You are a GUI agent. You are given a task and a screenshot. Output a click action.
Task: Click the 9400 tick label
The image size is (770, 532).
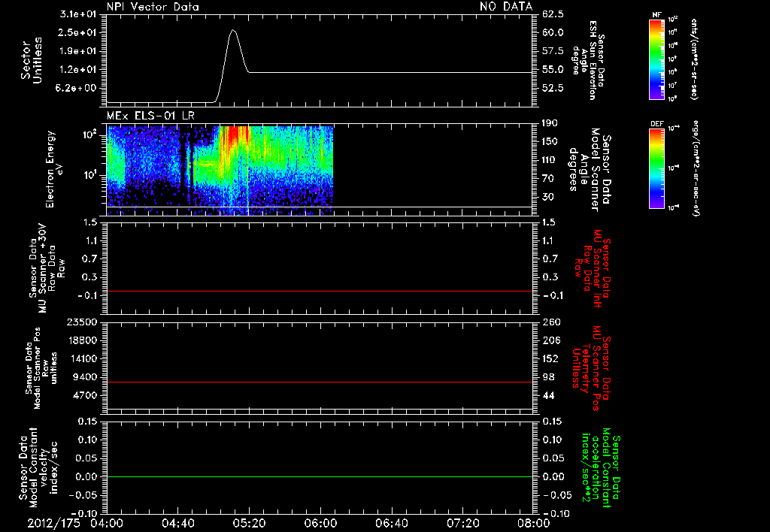pos(86,377)
